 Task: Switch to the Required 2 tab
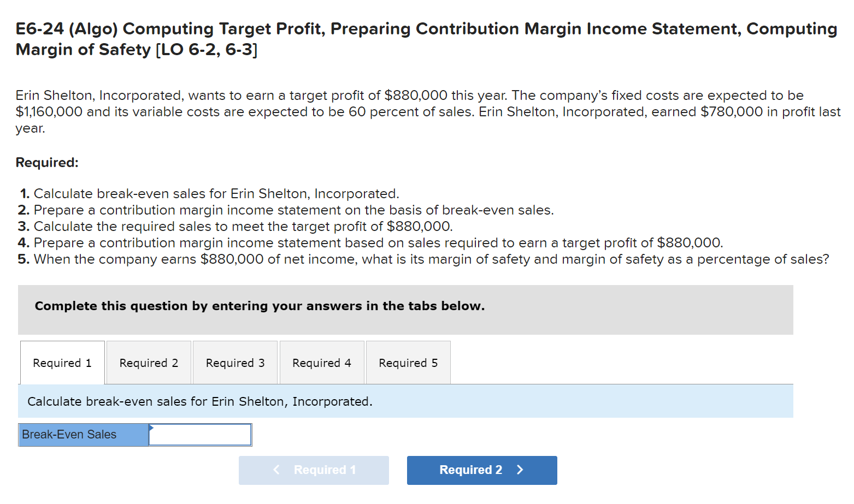pos(148,363)
